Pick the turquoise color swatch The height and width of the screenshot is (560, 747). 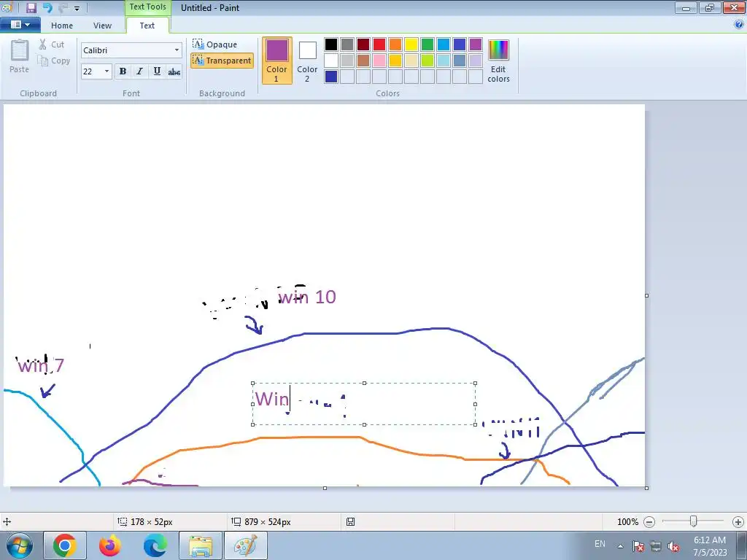coord(444,44)
